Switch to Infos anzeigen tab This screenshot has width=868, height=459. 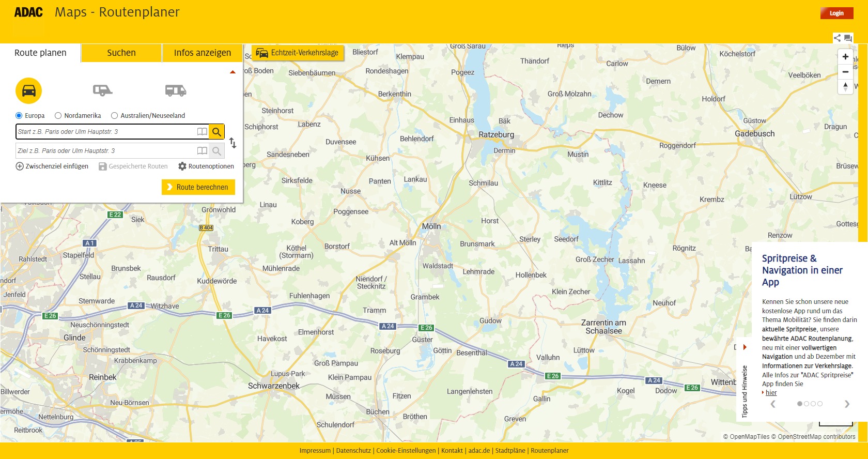[x=203, y=53]
